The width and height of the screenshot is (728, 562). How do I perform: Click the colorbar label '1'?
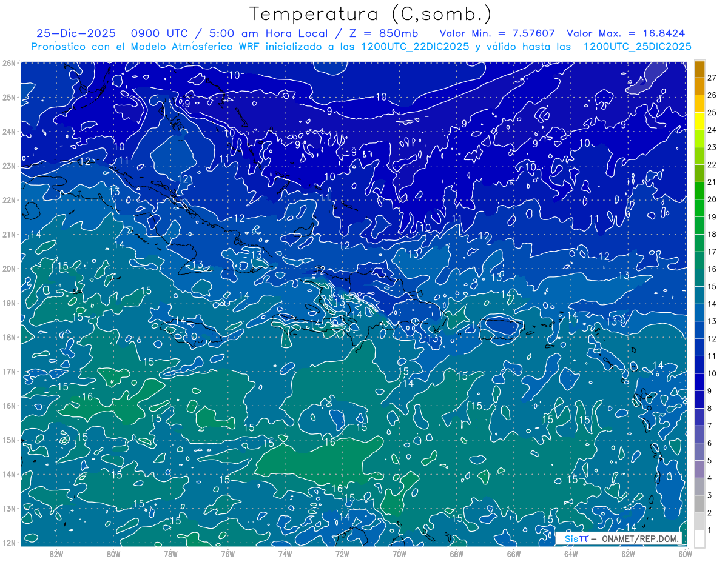tap(710, 530)
